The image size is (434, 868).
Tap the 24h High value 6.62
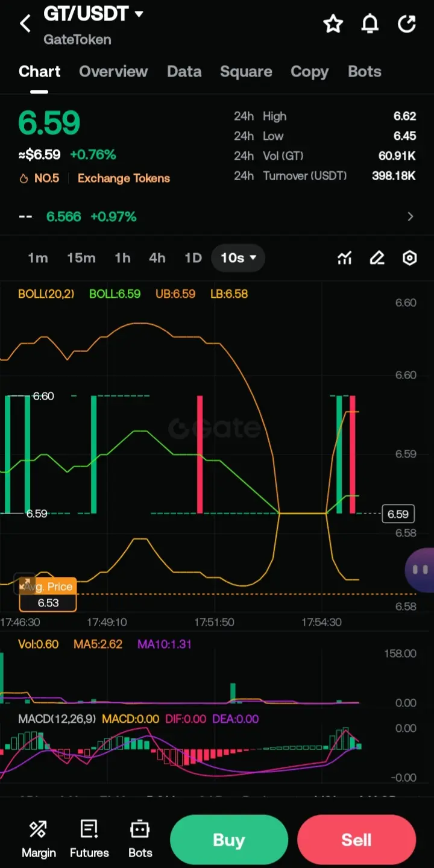point(404,116)
